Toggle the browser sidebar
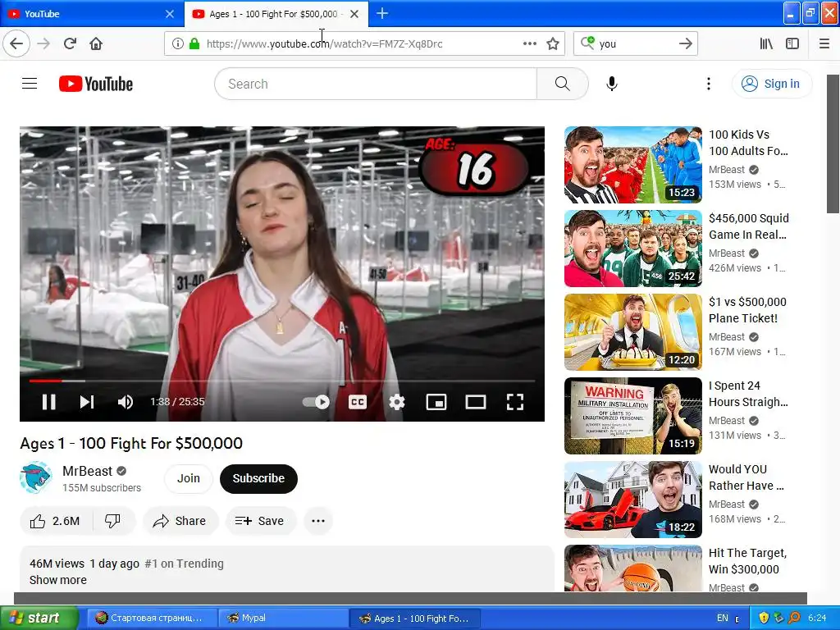 pos(792,44)
